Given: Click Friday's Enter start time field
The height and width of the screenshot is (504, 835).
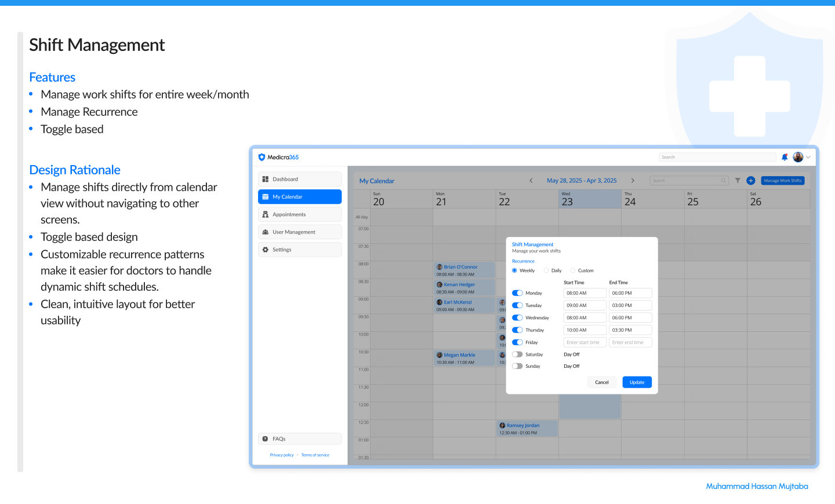Looking at the screenshot, I should pyautogui.click(x=584, y=342).
